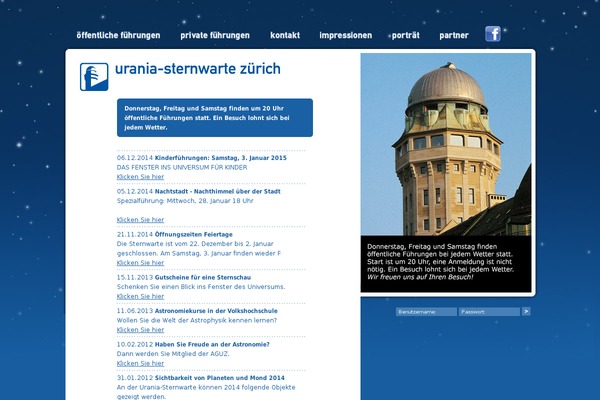Click the Benutzername input field
This screenshot has width=600, height=400.
(x=426, y=312)
